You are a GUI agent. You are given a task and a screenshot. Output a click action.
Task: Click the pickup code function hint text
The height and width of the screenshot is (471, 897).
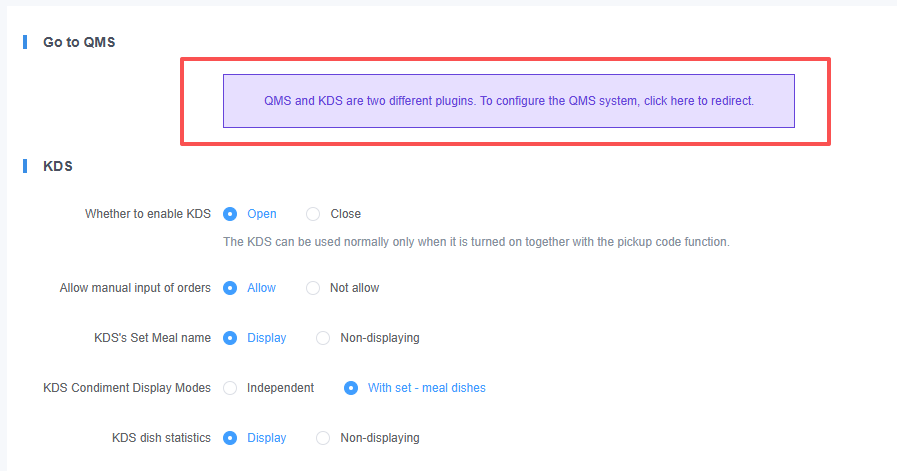(x=476, y=242)
